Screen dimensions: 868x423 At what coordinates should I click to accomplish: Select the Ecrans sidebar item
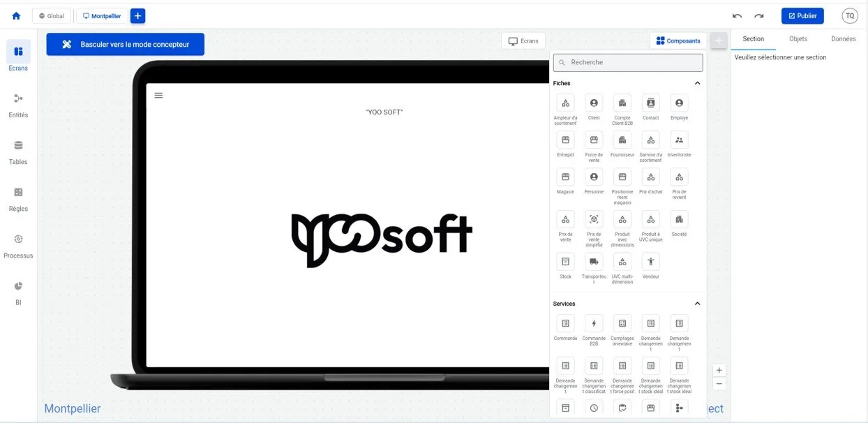[x=18, y=57]
